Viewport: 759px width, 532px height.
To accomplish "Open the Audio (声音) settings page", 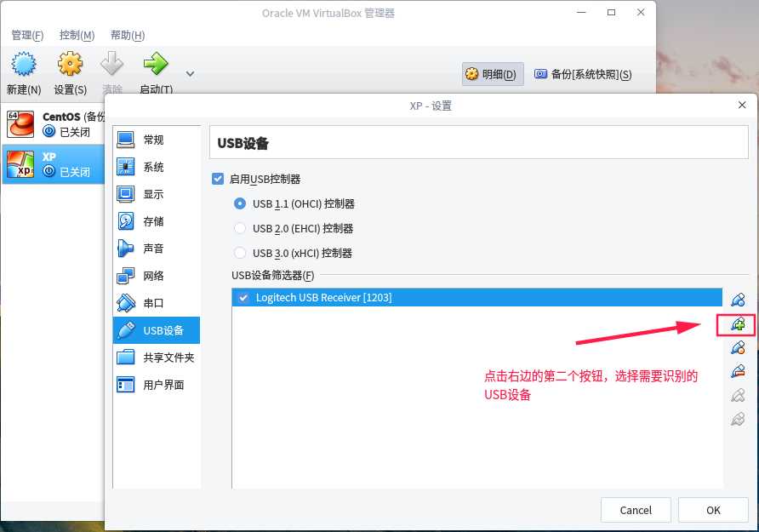I will [x=157, y=249].
